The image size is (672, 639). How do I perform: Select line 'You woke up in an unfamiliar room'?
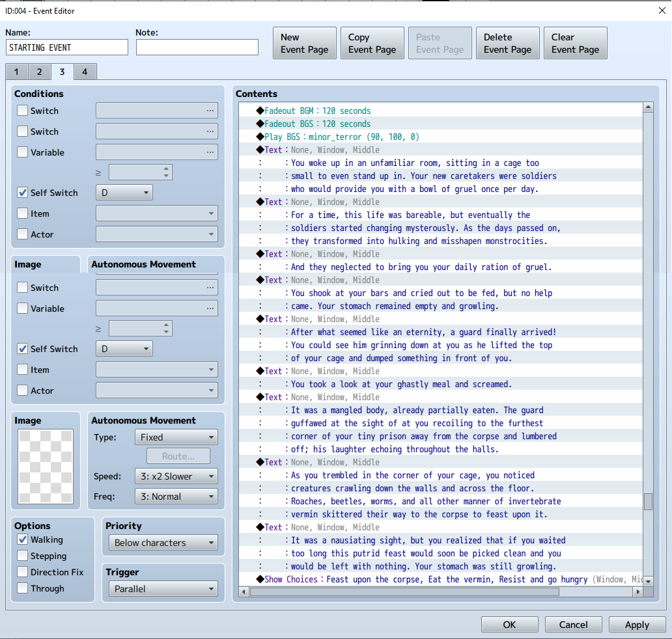(x=441, y=163)
